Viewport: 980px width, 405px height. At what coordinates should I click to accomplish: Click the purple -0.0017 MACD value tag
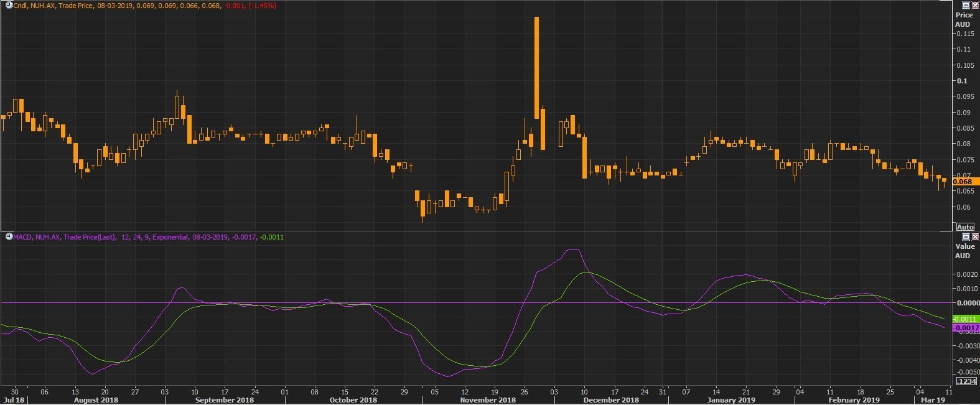coord(966,328)
